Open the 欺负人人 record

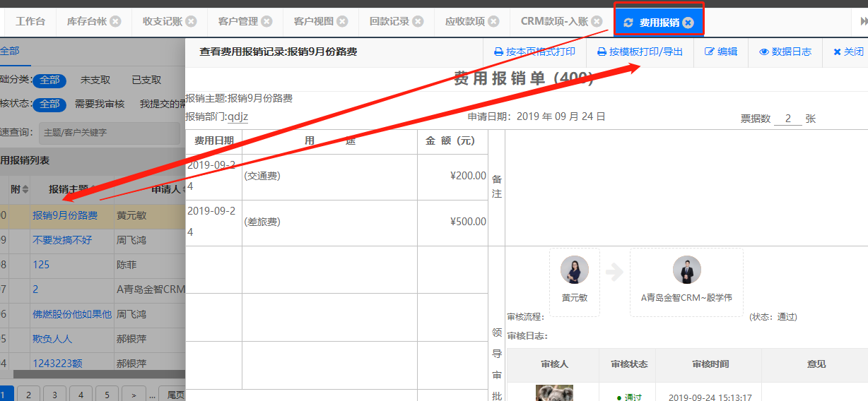tap(52, 339)
